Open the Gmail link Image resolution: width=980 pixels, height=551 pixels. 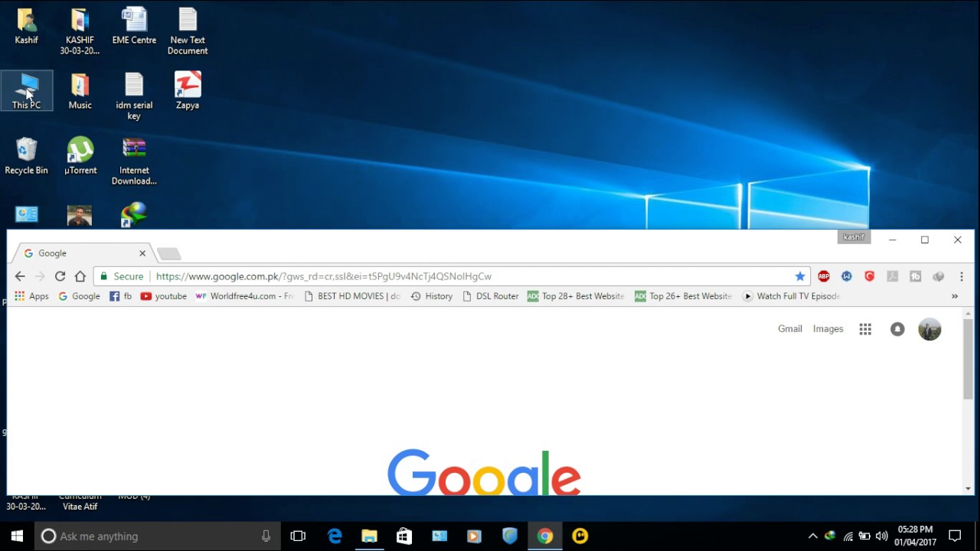pyautogui.click(x=790, y=329)
